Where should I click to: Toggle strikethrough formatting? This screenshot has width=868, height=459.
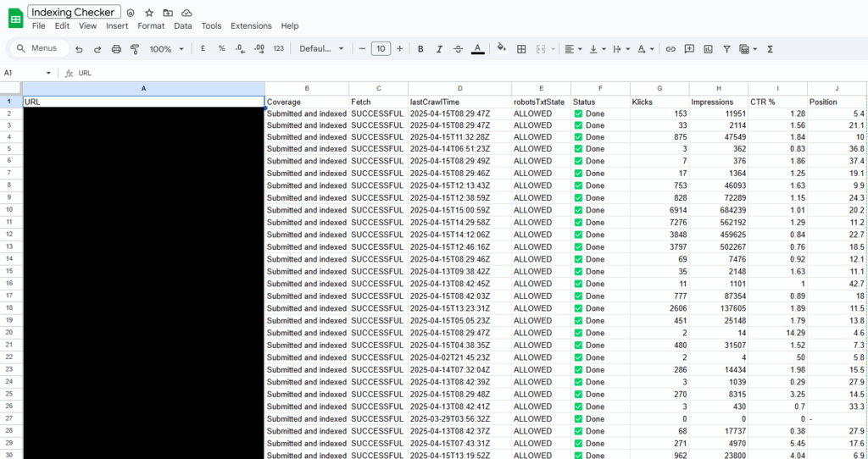(x=458, y=49)
